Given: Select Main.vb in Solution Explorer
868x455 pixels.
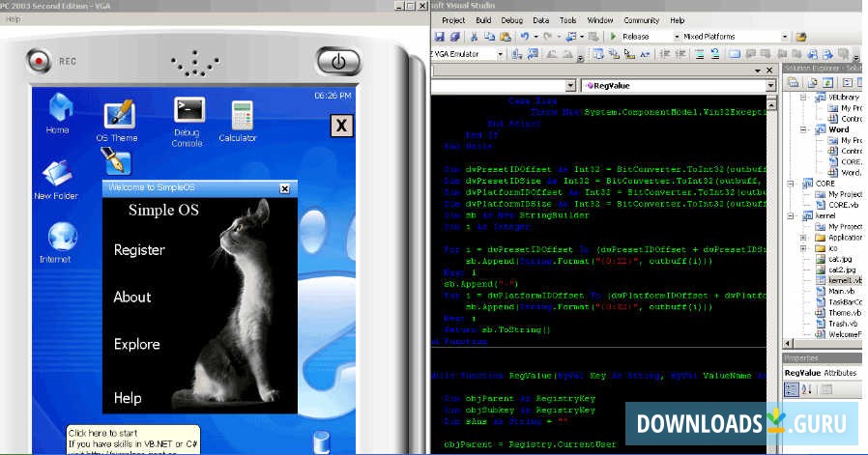Looking at the screenshot, I should (x=842, y=291).
